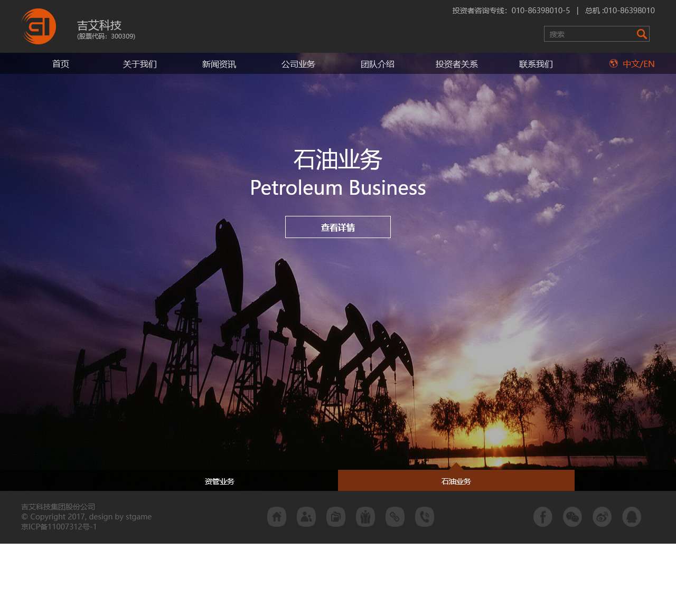Click the GI company logo
Viewport: 676px width, 616px height.
39,26
